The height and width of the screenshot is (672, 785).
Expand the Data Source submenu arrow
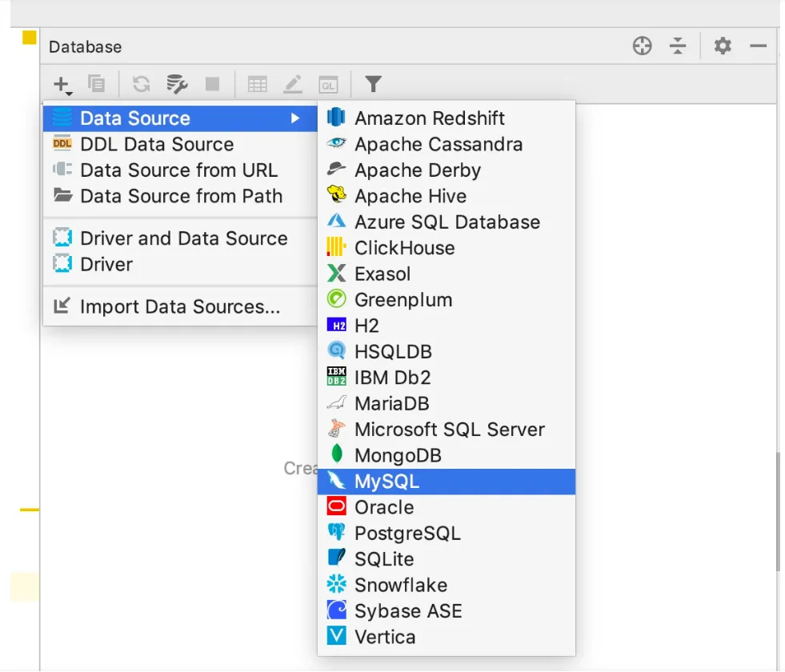click(x=295, y=118)
